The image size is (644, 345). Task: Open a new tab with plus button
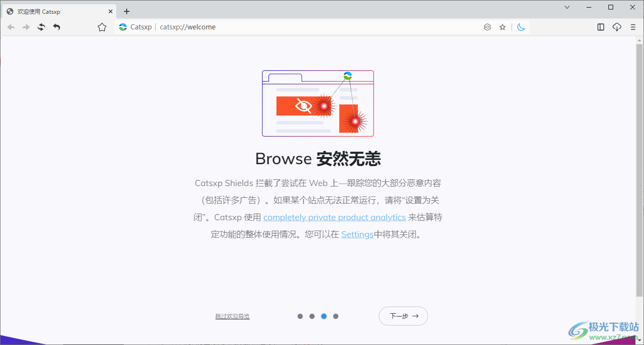click(127, 11)
